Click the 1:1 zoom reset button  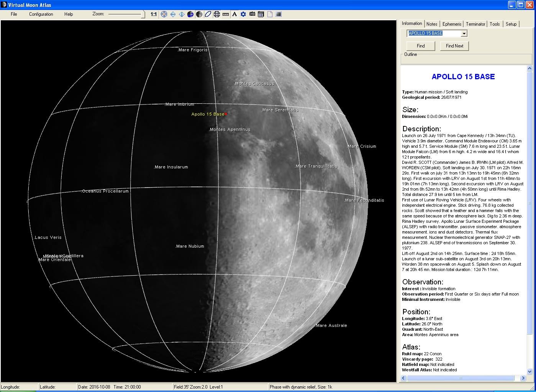154,14
